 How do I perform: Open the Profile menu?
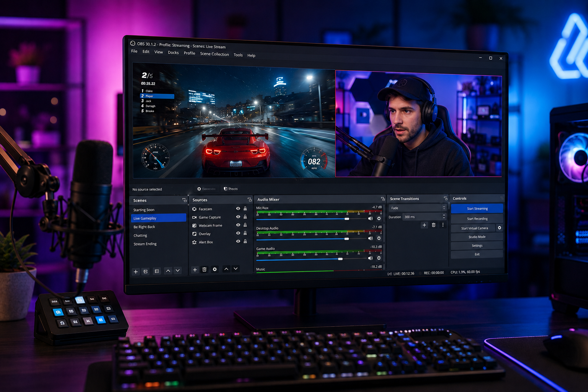pos(189,53)
